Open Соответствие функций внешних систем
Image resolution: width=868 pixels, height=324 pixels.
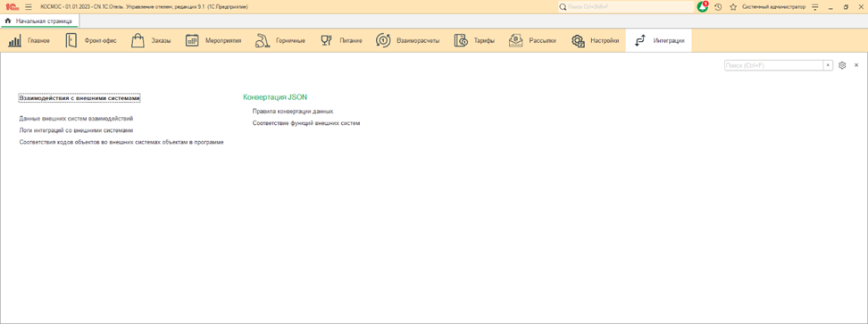[306, 123]
